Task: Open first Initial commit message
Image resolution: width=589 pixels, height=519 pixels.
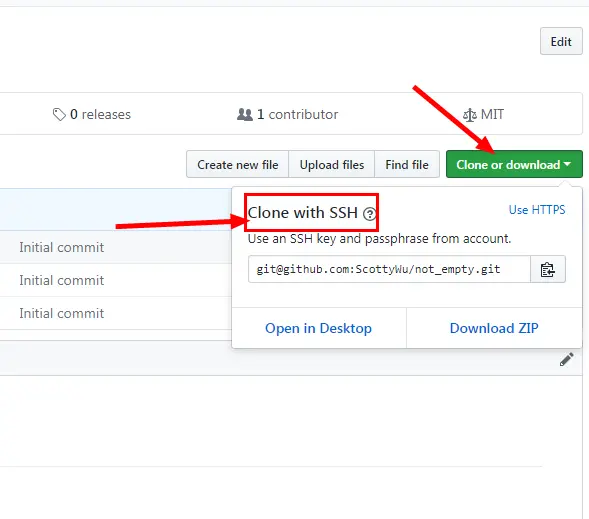Action: pyautogui.click(x=62, y=247)
